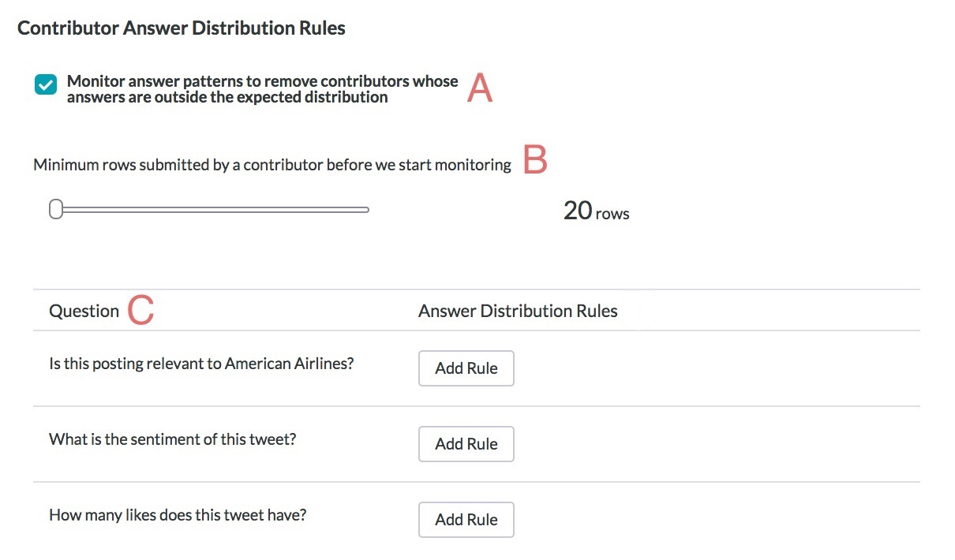Viewport: 955px width, 560px height.
Task: Click the right end of the slider track
Action: click(366, 209)
